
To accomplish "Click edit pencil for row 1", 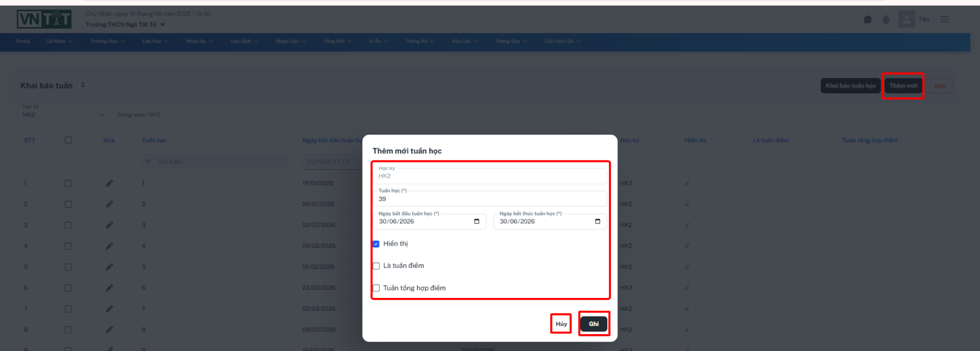I will [x=109, y=183].
